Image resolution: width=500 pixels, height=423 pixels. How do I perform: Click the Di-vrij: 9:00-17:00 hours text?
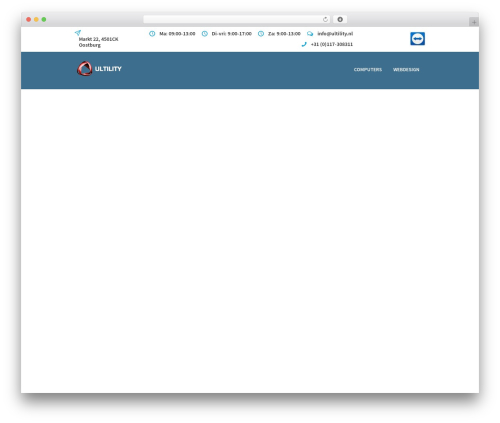232,34
